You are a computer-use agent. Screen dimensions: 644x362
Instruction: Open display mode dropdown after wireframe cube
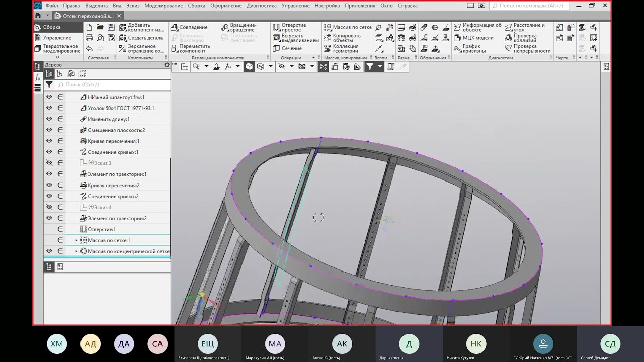click(271, 67)
